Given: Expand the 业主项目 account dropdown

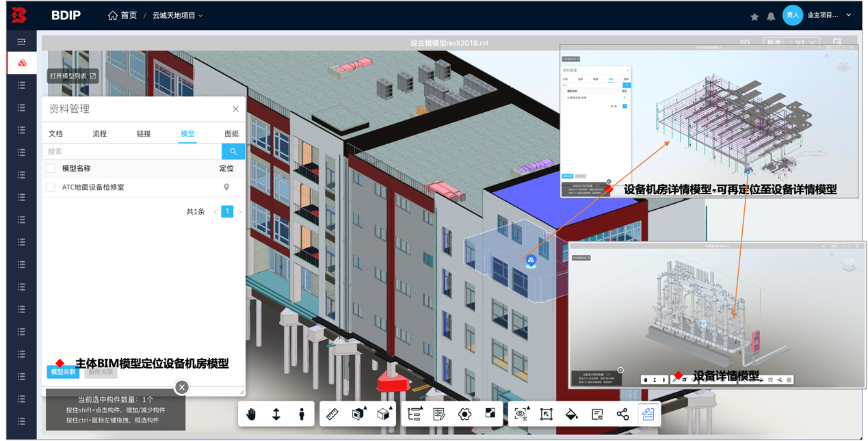Looking at the screenshot, I should coord(829,15).
